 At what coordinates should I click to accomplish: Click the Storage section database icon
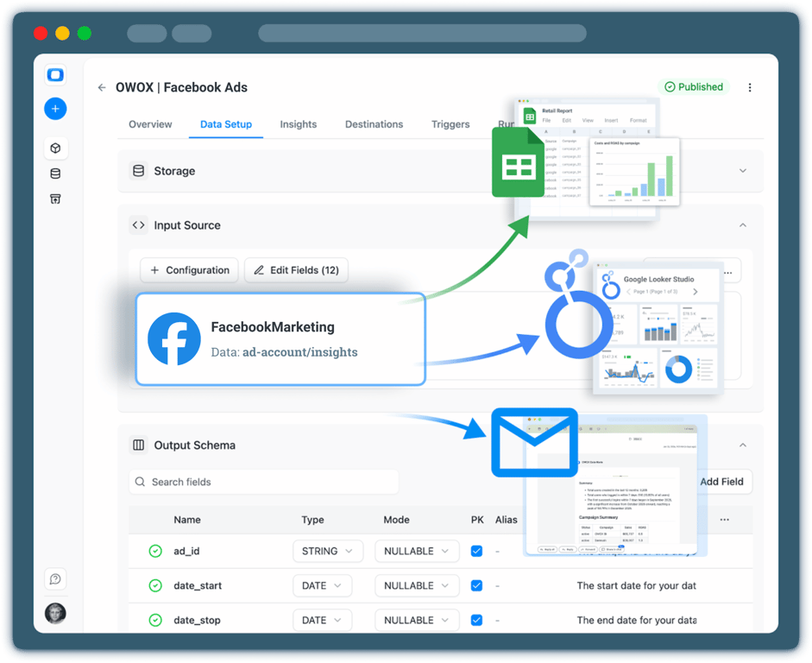[x=138, y=171]
